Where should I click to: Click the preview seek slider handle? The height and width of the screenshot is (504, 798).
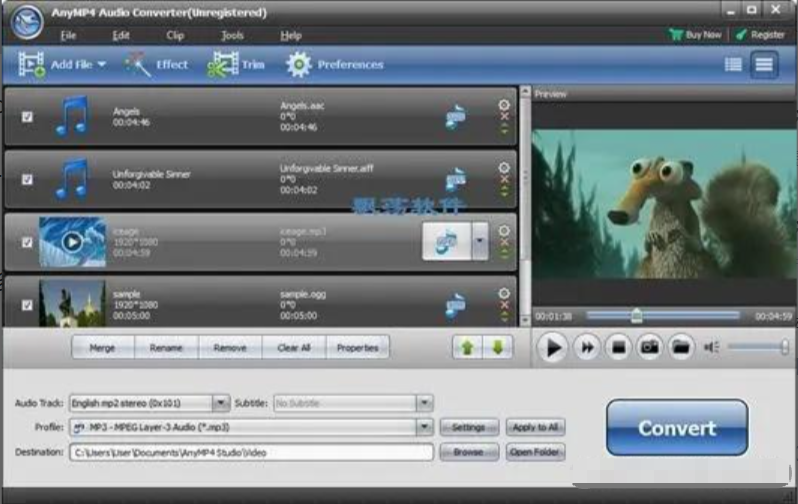pos(637,316)
